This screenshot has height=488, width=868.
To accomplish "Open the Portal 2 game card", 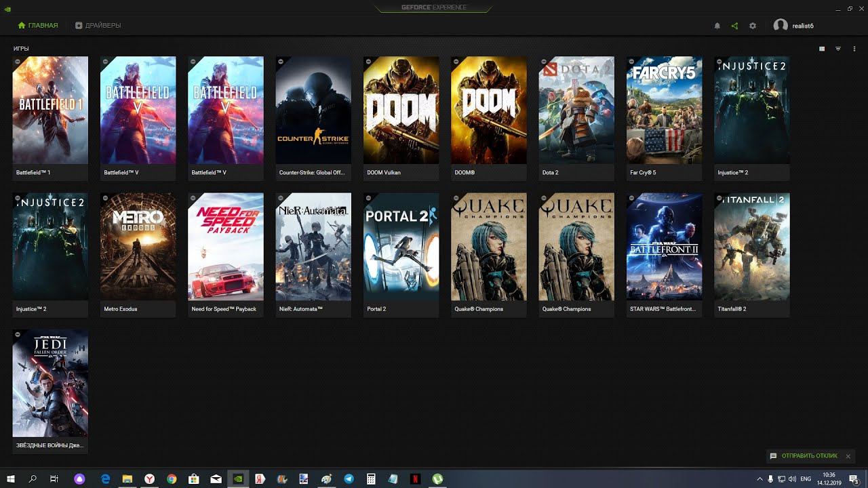I will (401, 255).
